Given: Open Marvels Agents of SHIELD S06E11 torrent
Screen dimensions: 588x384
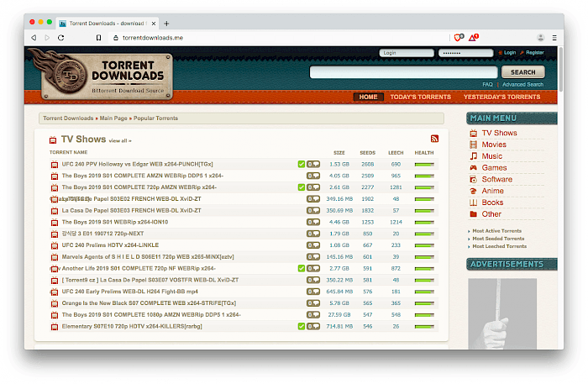Looking at the screenshot, I should point(148,257).
